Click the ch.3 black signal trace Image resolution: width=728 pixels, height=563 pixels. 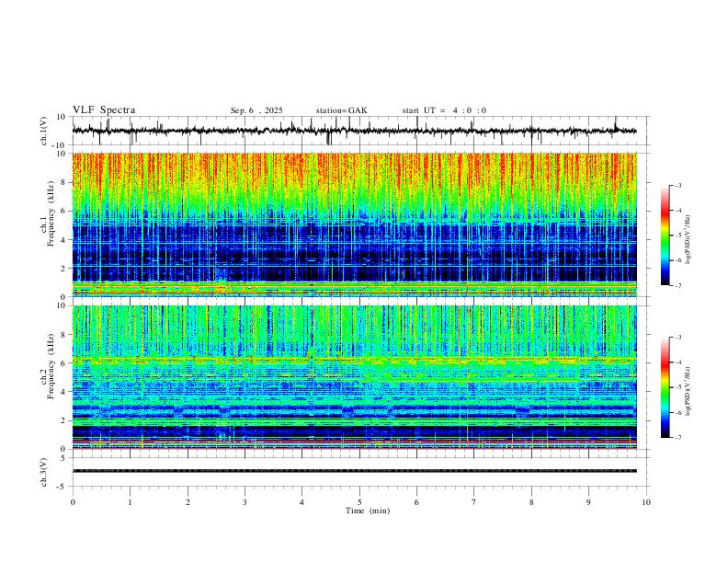click(355, 471)
